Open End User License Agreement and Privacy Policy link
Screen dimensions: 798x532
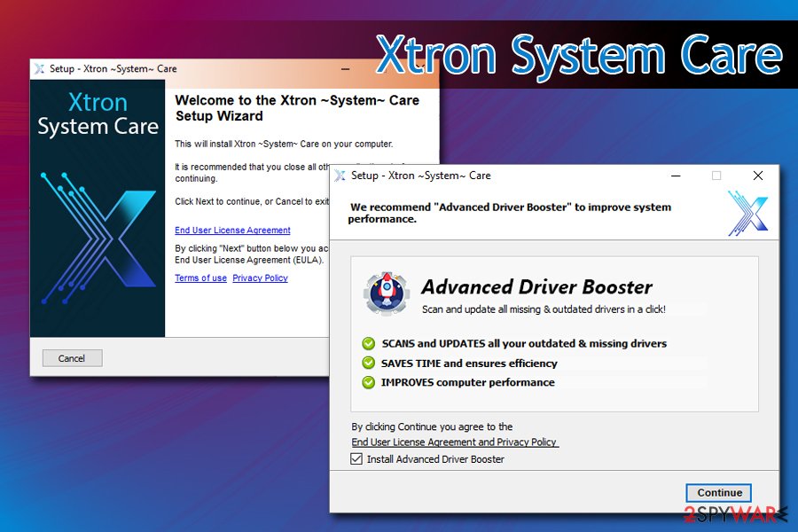point(455,442)
